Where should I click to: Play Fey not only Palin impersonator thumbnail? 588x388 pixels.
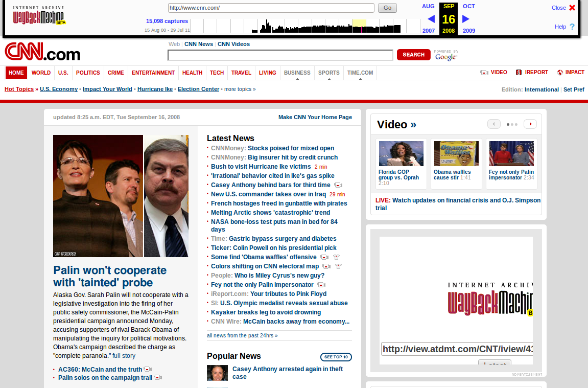[x=511, y=153]
